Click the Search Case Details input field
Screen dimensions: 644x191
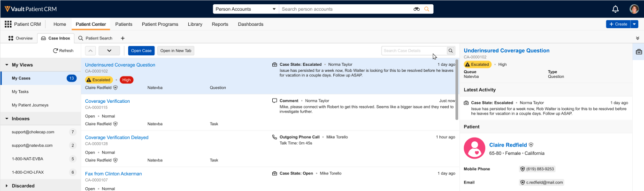(413, 51)
